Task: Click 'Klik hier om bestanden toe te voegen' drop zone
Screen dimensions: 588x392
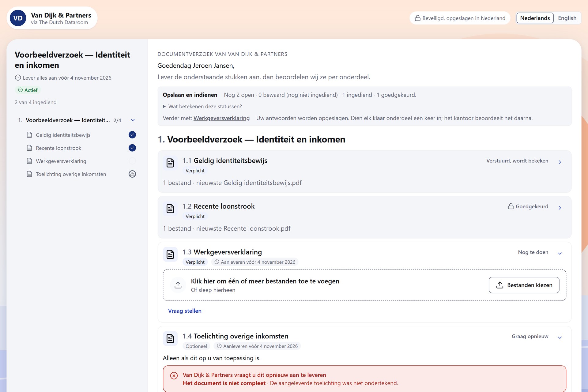Action: tap(364, 285)
